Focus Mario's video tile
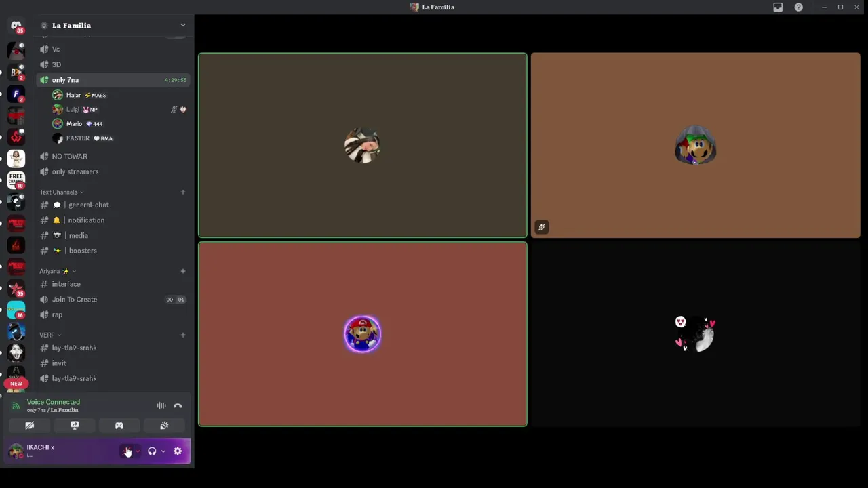This screenshot has width=868, height=488. (362, 334)
